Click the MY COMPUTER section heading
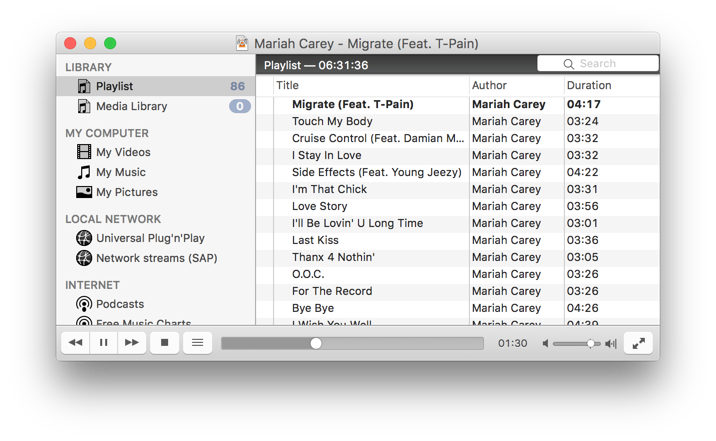The height and width of the screenshot is (441, 716). [107, 133]
